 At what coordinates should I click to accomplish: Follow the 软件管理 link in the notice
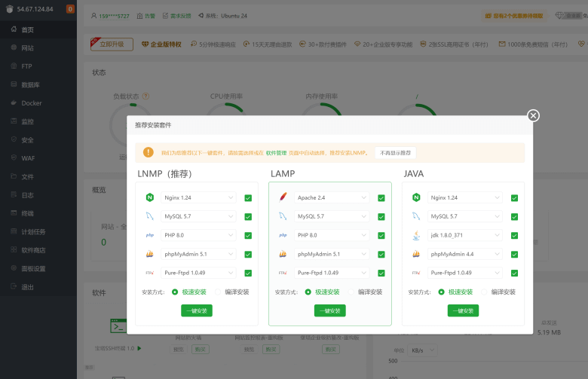pyautogui.click(x=277, y=153)
